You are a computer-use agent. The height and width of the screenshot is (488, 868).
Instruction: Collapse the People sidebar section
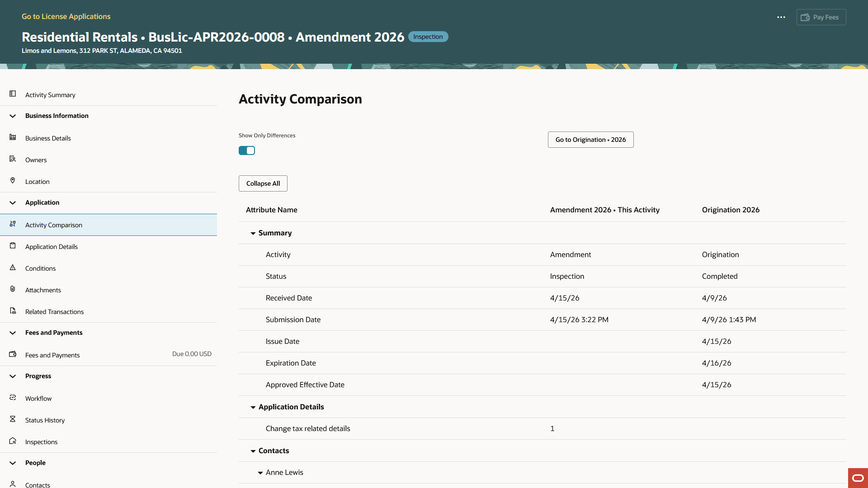point(13,463)
